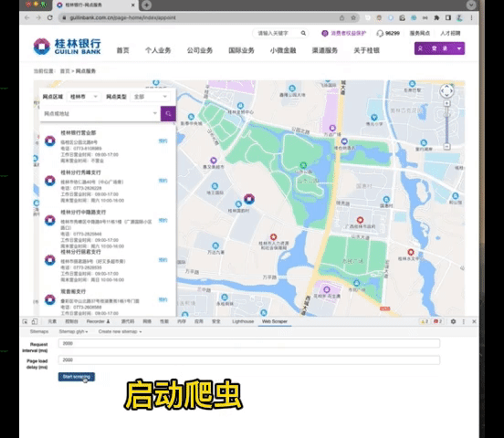The image size is (504, 438).
Task: Expand the 网点类型 全部 dropdown
Action: tap(150, 97)
